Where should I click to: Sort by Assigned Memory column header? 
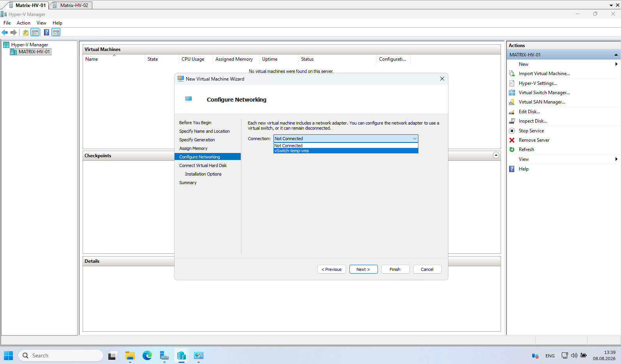[x=236, y=59]
